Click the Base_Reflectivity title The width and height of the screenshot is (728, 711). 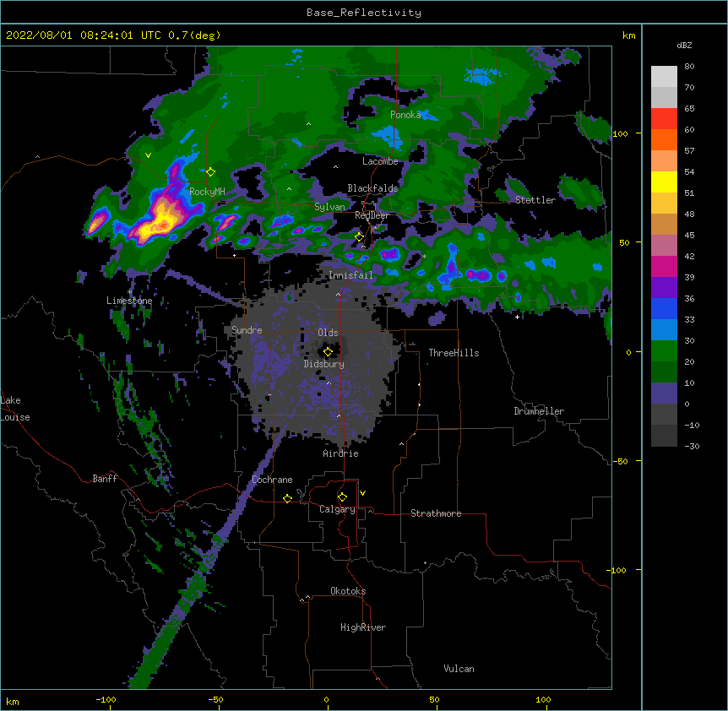[364, 13]
